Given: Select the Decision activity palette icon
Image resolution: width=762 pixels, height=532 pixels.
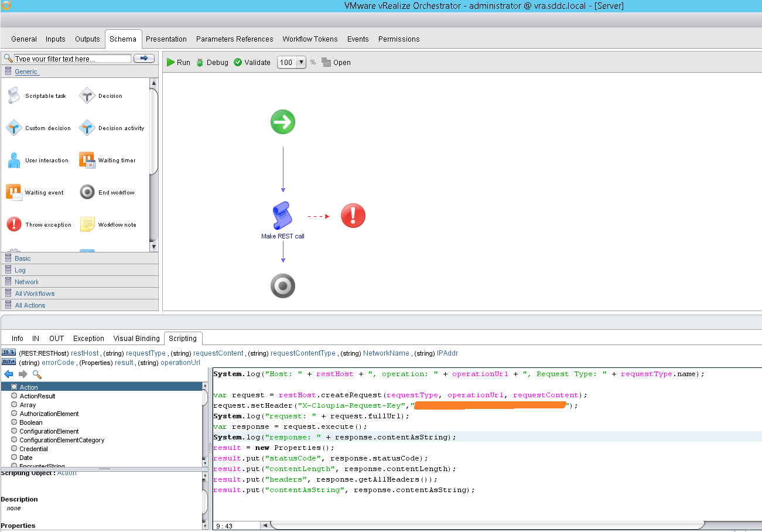Looking at the screenshot, I should [87, 128].
